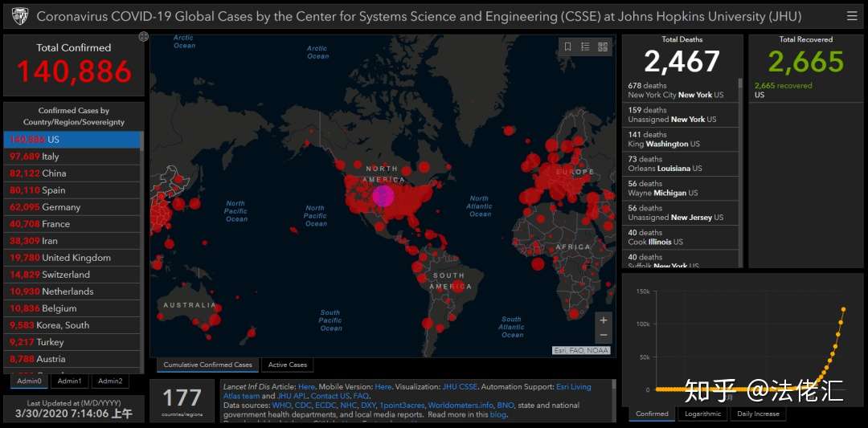Select Switzerland in the country list
868x428 pixels.
pos(72,275)
